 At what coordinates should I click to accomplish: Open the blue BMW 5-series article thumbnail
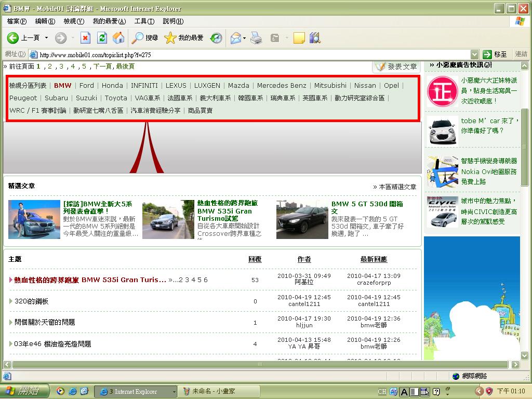point(34,220)
